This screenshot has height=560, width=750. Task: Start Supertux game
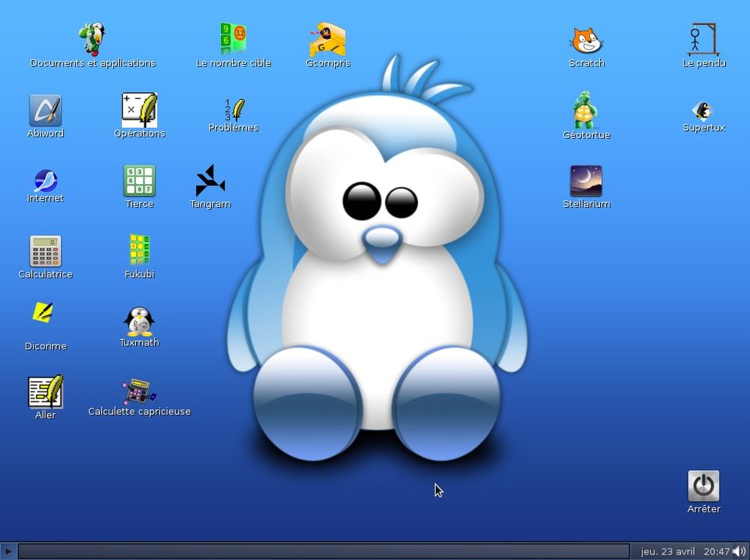coord(702,110)
